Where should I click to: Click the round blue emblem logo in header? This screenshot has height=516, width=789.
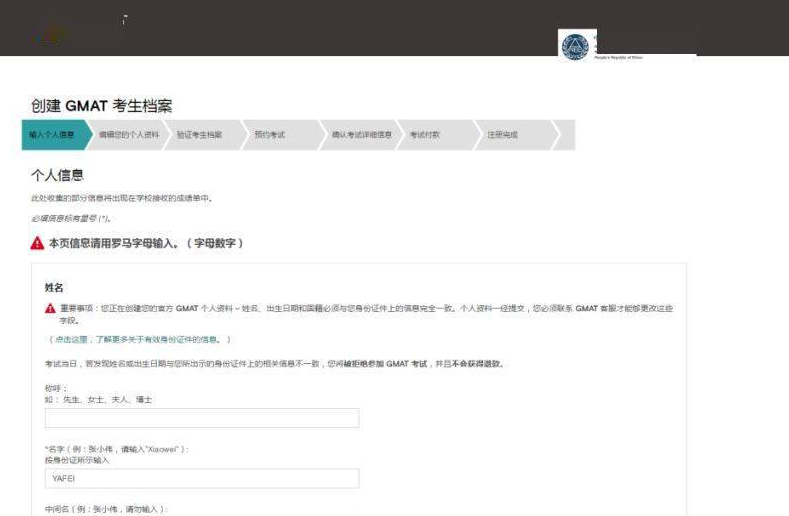(575, 46)
